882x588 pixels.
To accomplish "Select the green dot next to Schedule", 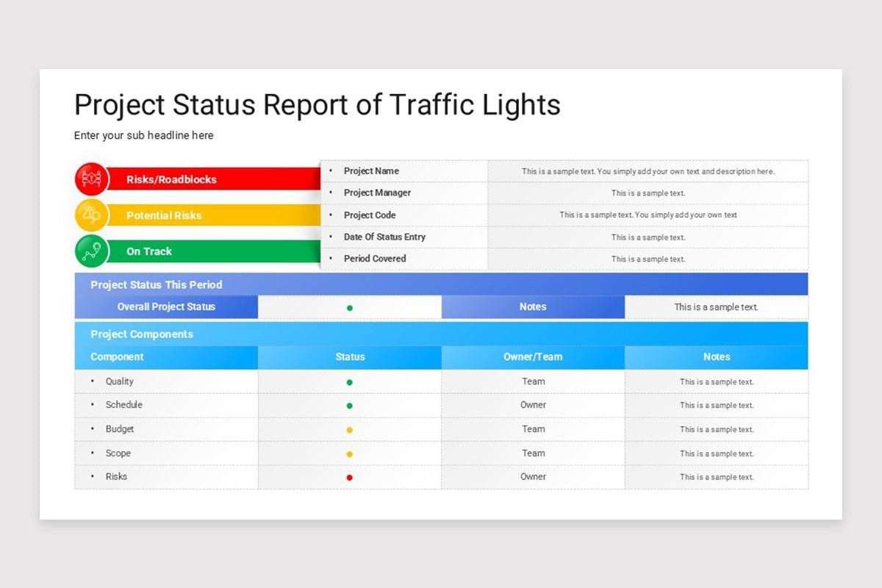I will [x=350, y=405].
